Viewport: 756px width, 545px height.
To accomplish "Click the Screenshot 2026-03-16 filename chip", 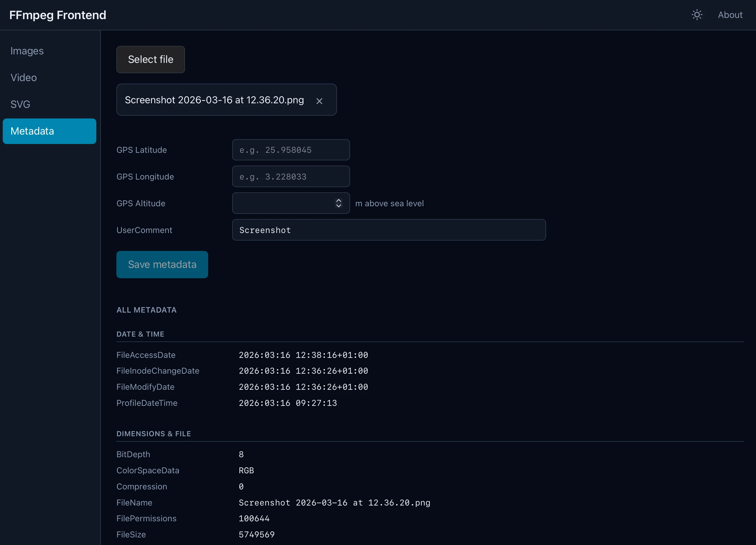I will [x=214, y=100].
